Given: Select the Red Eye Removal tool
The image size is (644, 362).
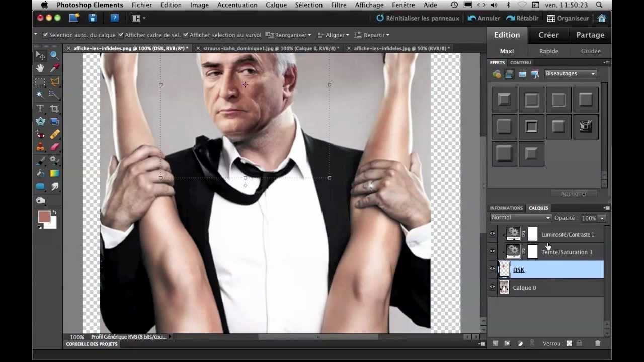Looking at the screenshot, I should (40, 134).
